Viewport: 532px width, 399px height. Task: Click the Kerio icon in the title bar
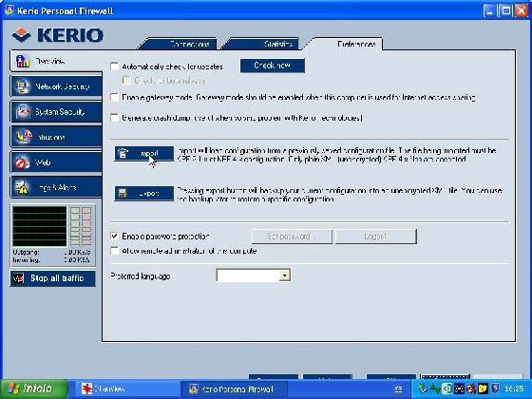[9, 10]
